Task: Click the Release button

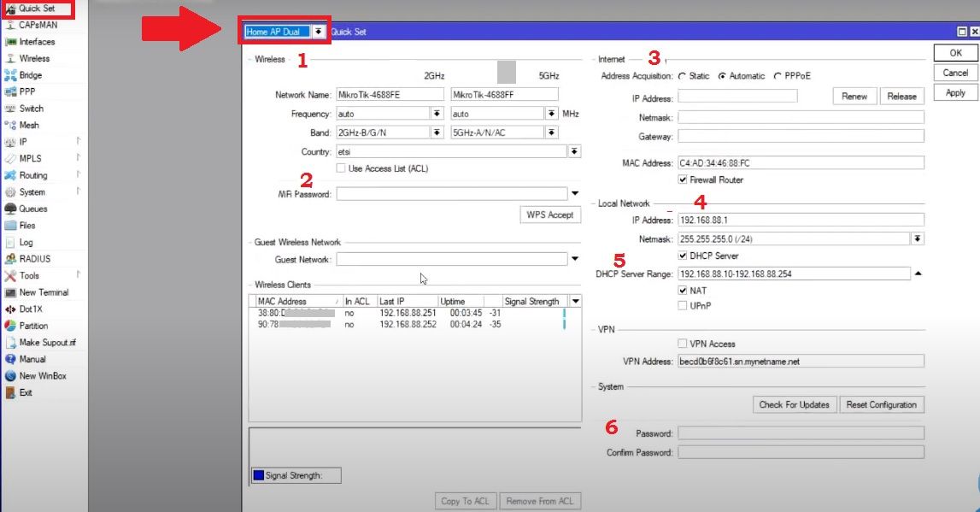Action: click(902, 97)
